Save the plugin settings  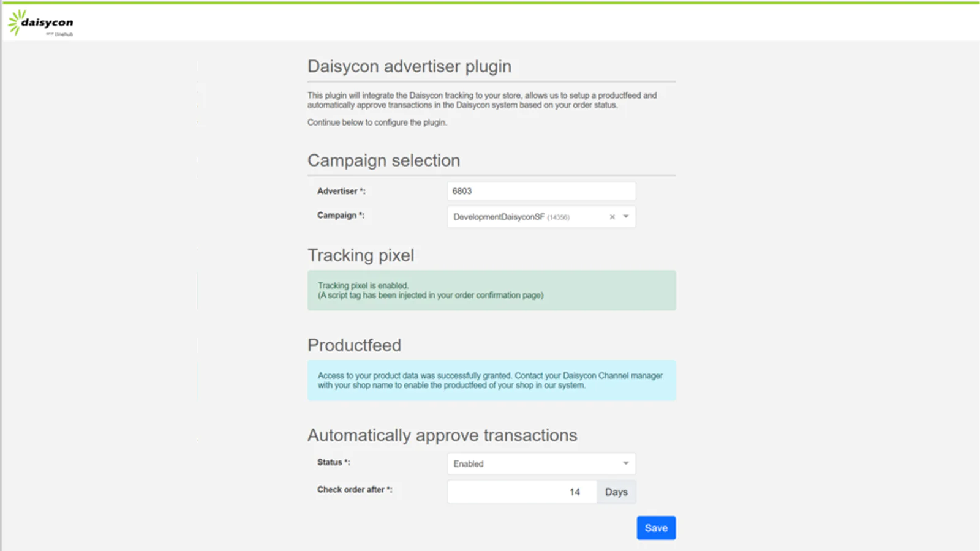(x=656, y=528)
